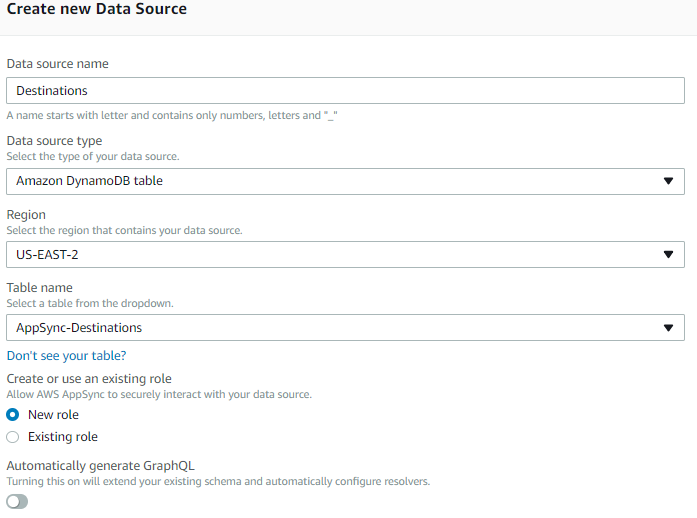This screenshot has height=518, width=697.
Task: Open the Amazon DynamoDB table type dropdown
Action: (x=345, y=181)
